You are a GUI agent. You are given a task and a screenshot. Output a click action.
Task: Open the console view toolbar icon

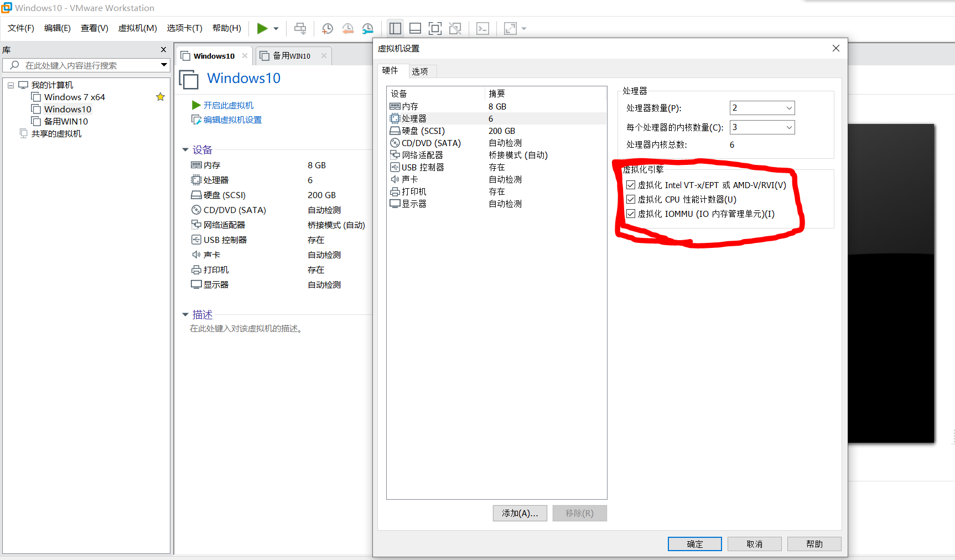482,28
